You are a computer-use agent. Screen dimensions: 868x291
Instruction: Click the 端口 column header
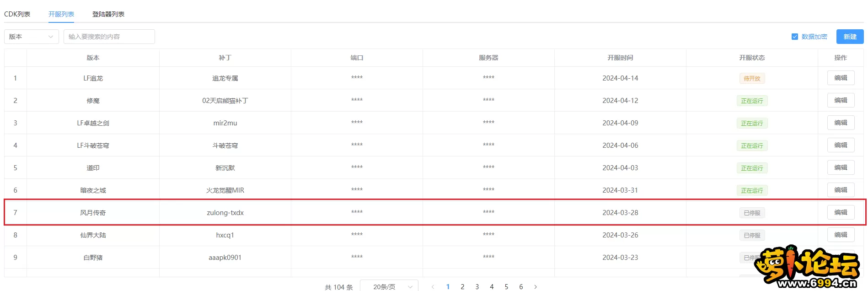point(357,58)
